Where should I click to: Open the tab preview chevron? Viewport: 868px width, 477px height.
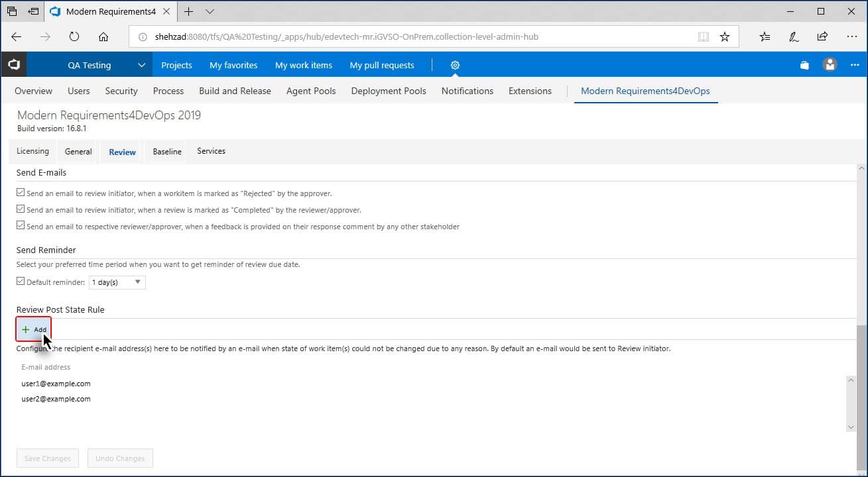210,11
